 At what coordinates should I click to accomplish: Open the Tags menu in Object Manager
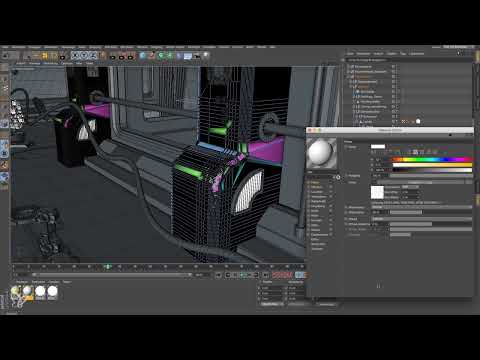403,53
